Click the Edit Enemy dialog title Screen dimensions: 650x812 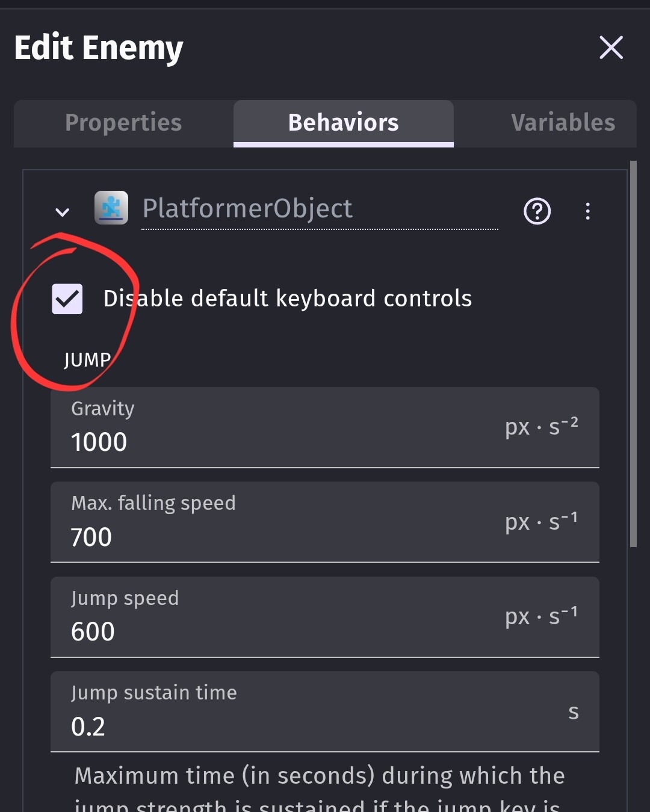(x=99, y=48)
